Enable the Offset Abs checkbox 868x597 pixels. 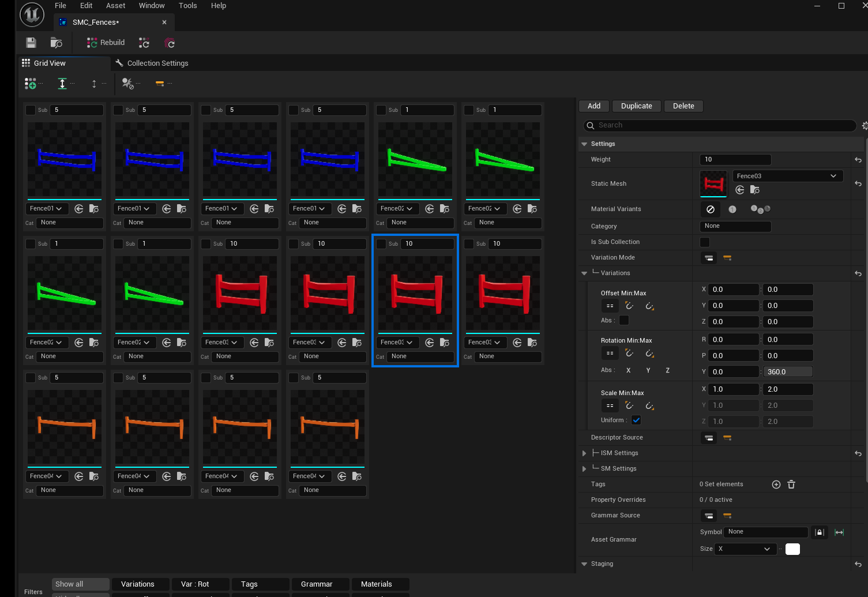pyautogui.click(x=624, y=320)
